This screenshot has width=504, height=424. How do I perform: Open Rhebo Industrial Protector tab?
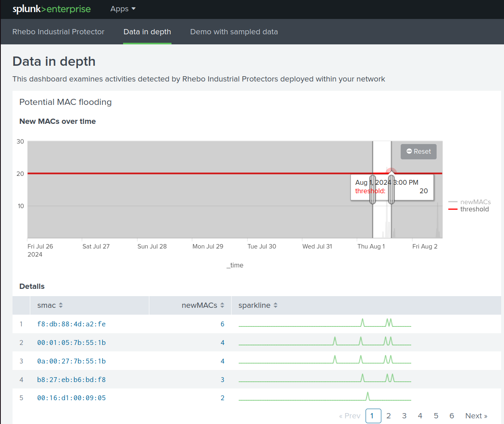(x=59, y=32)
